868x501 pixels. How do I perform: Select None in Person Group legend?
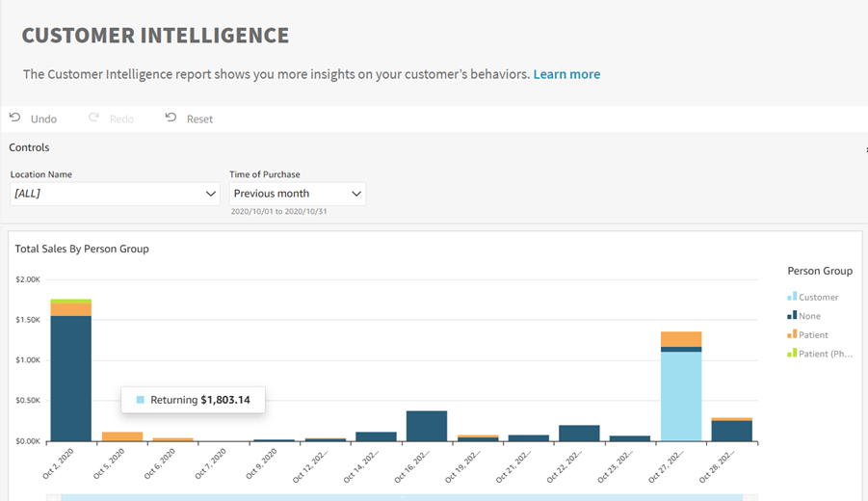click(803, 316)
